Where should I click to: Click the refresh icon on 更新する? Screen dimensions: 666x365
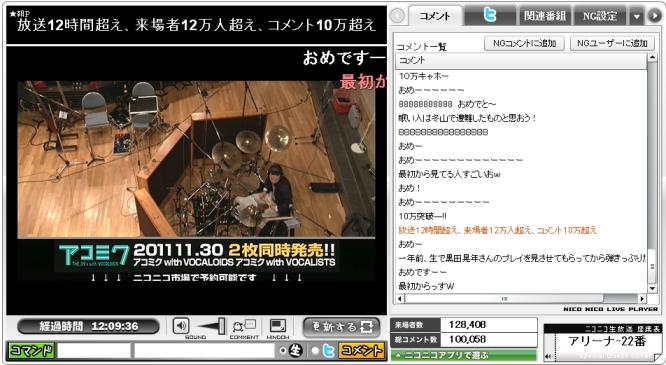pos(366,327)
